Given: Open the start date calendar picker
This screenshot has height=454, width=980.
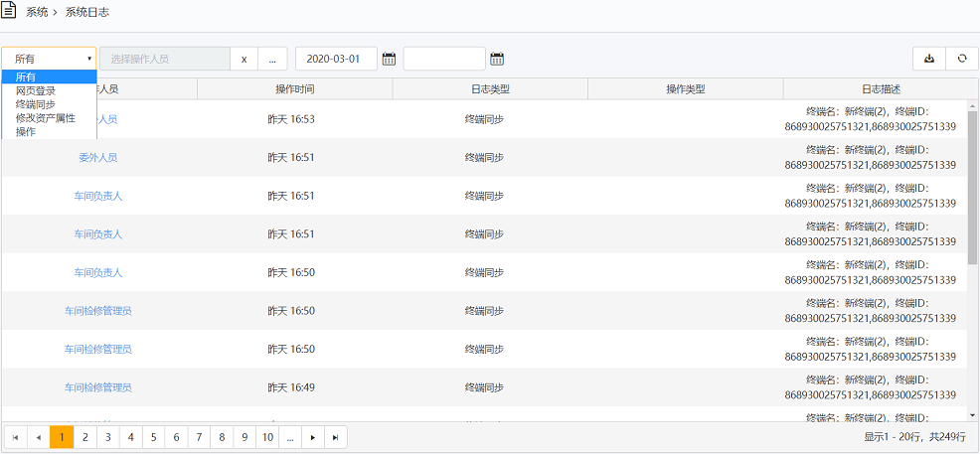Looking at the screenshot, I should coord(389,59).
